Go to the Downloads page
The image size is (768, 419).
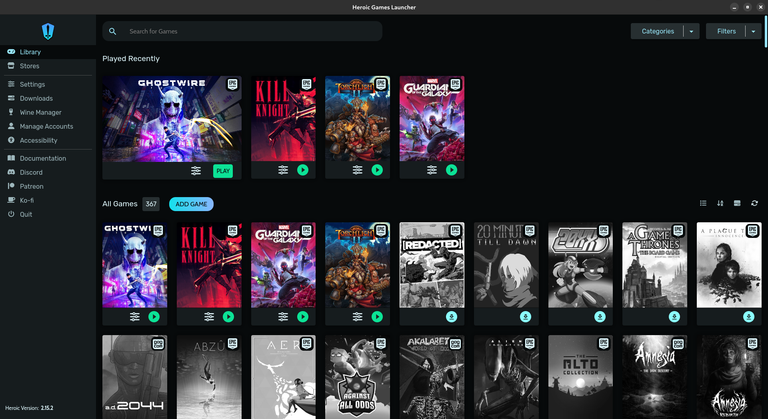[x=48, y=98]
